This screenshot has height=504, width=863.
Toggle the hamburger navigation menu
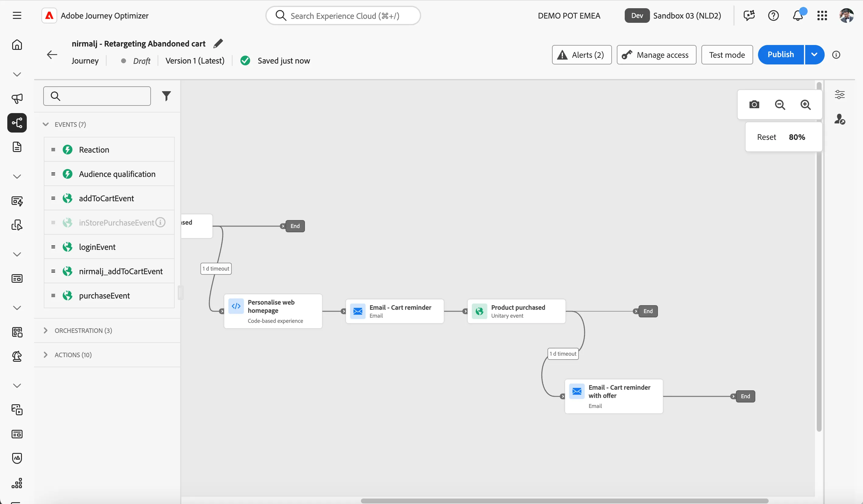(x=17, y=16)
